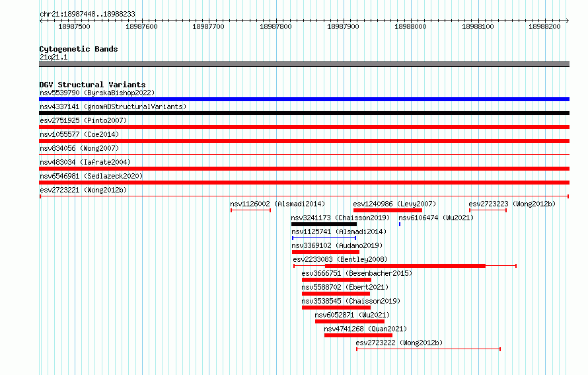Open the nsv4337141 (gnomADStructuralVariants) label
This screenshot has width=588, height=375.
[x=113, y=106]
